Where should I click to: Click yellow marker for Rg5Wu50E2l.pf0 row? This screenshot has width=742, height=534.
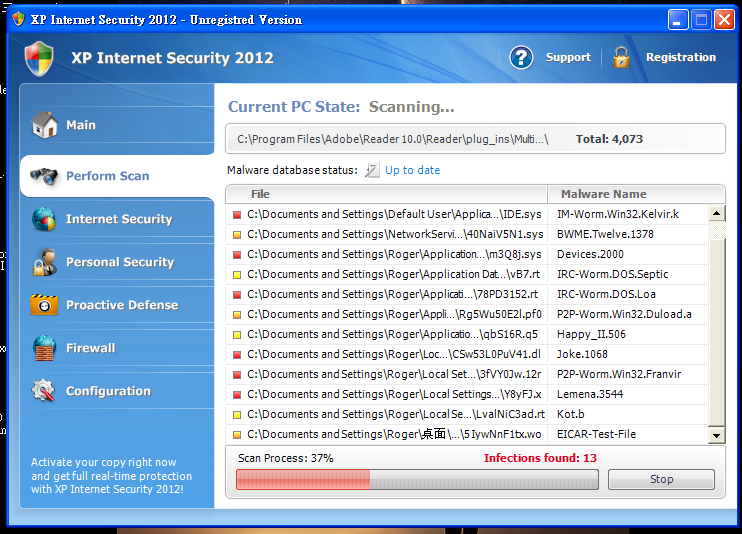pyautogui.click(x=237, y=315)
